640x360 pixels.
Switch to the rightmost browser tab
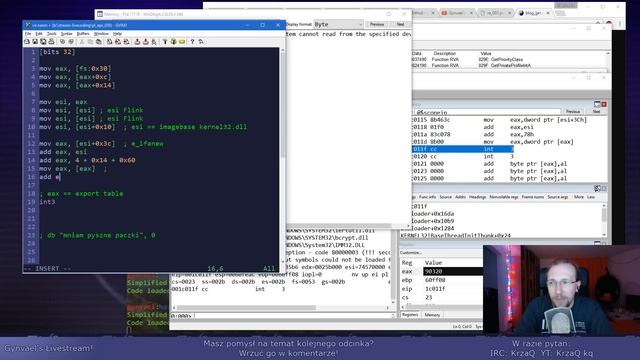pyautogui.click(x=535, y=13)
